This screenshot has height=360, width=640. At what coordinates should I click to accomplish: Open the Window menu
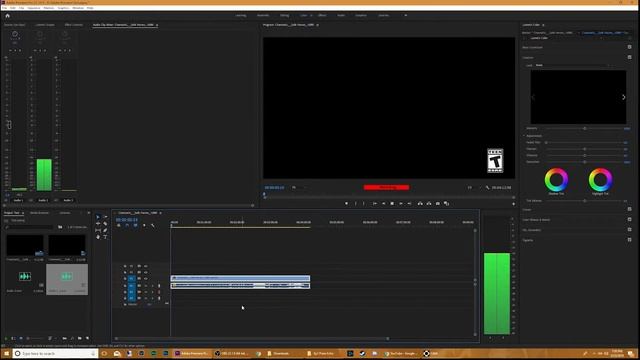(78, 8)
